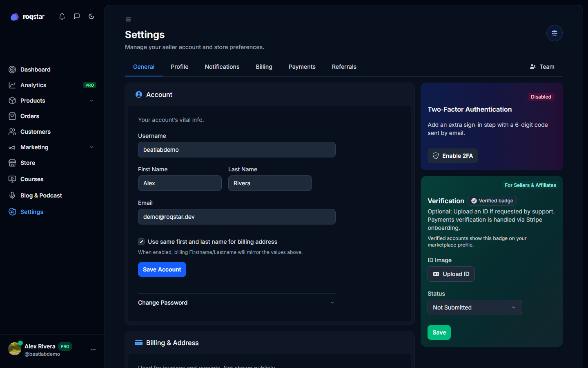Screen dimensions: 588x368
Task: Click the Analytics chart icon
Action: pos(12,85)
